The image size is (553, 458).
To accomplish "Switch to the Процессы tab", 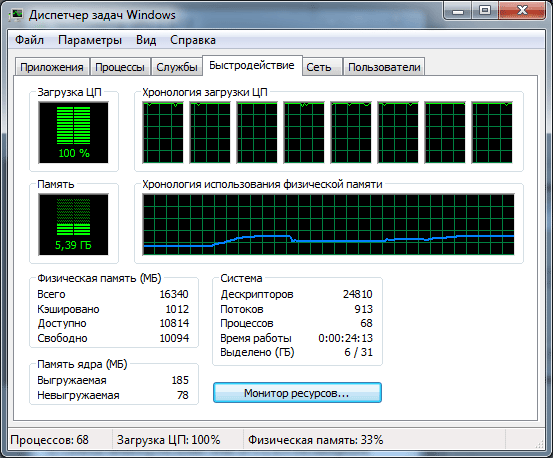I will [120, 67].
